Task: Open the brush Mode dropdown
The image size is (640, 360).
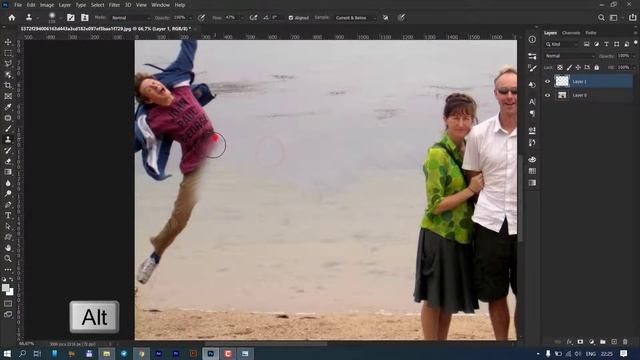Action: pos(131,18)
